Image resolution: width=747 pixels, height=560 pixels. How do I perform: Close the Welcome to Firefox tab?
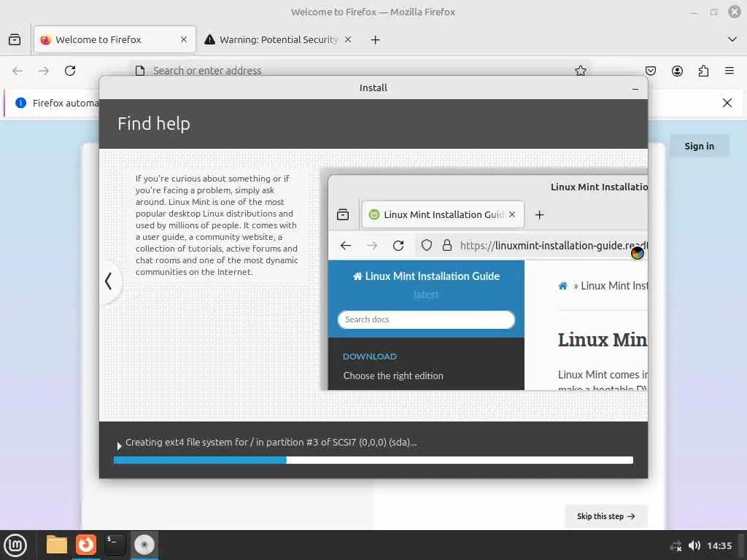tap(184, 39)
